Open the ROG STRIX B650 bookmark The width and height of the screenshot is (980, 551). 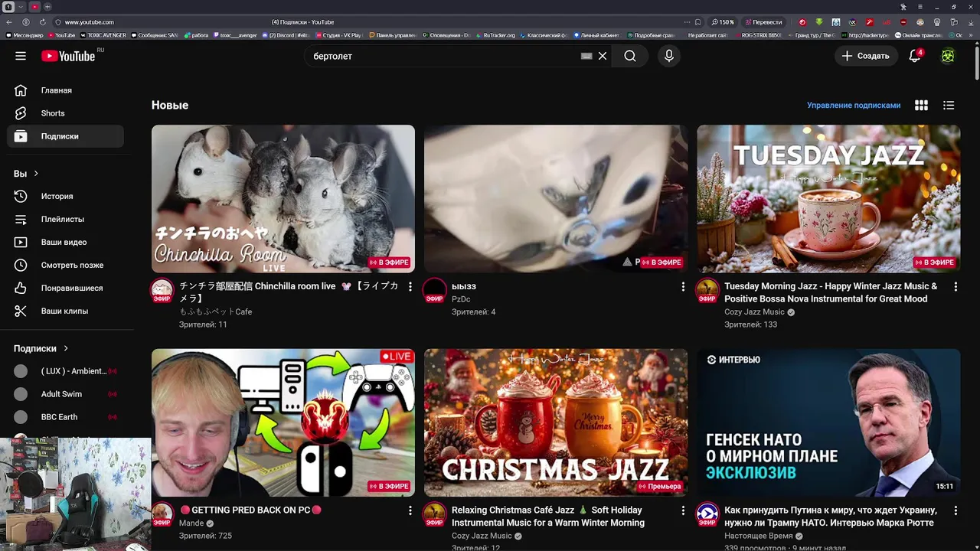759,35
